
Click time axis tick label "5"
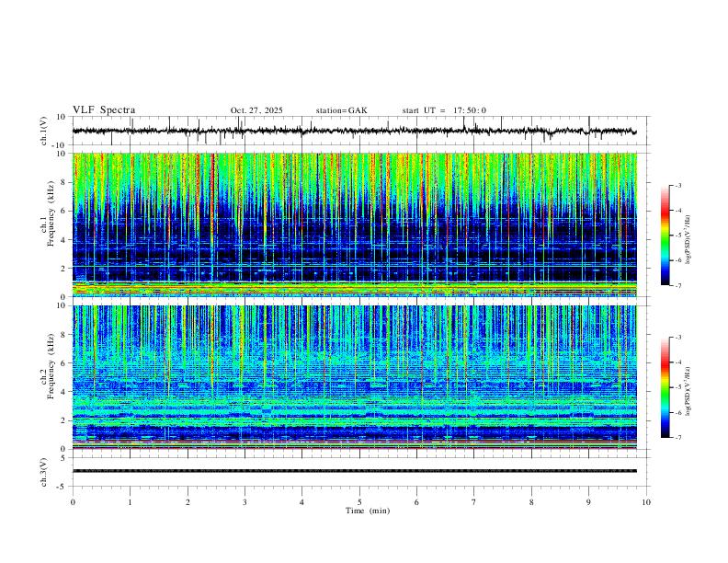point(359,502)
